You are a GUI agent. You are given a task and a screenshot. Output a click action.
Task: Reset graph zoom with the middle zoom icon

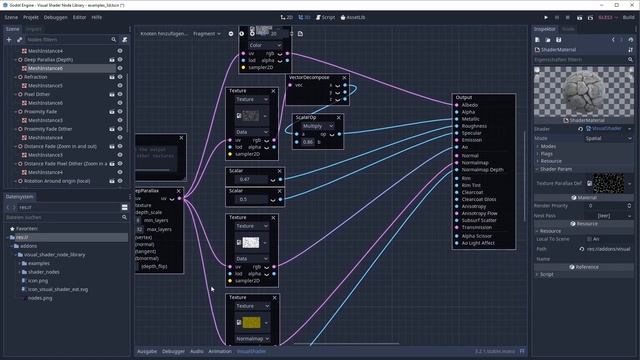(242, 33)
